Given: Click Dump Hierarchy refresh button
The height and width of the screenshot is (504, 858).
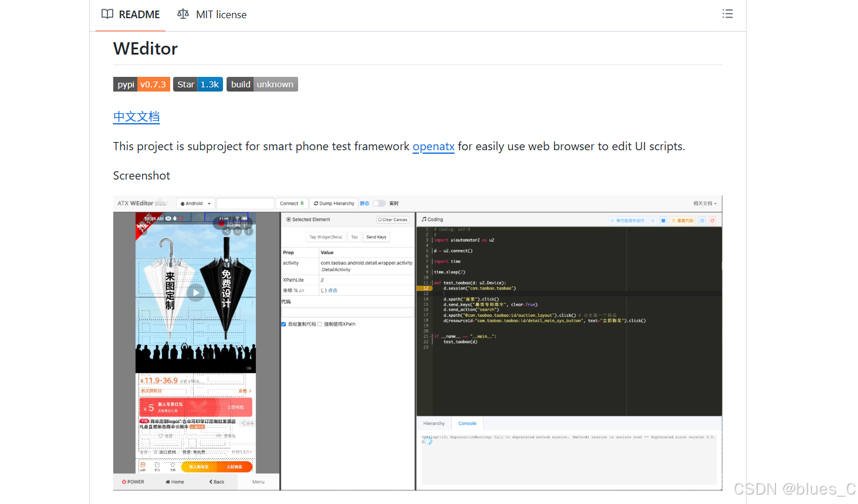Looking at the screenshot, I should (334, 204).
